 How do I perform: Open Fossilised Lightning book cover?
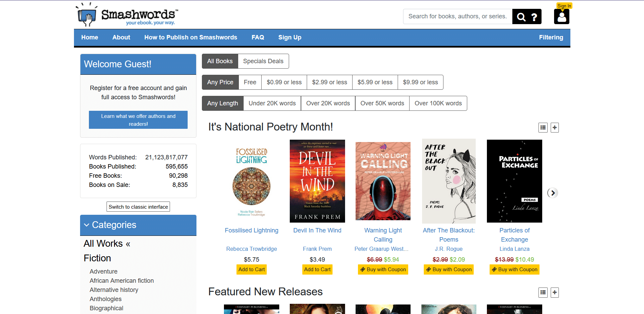pyautogui.click(x=251, y=181)
